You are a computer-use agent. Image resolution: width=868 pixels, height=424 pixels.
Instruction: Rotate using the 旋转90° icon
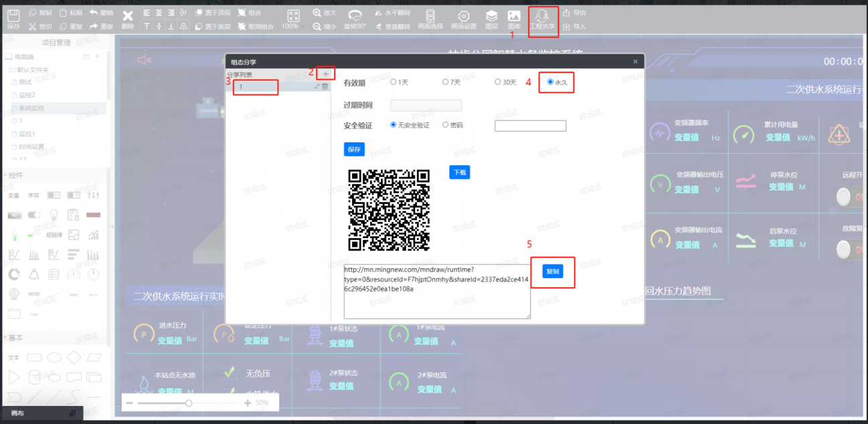tap(355, 19)
